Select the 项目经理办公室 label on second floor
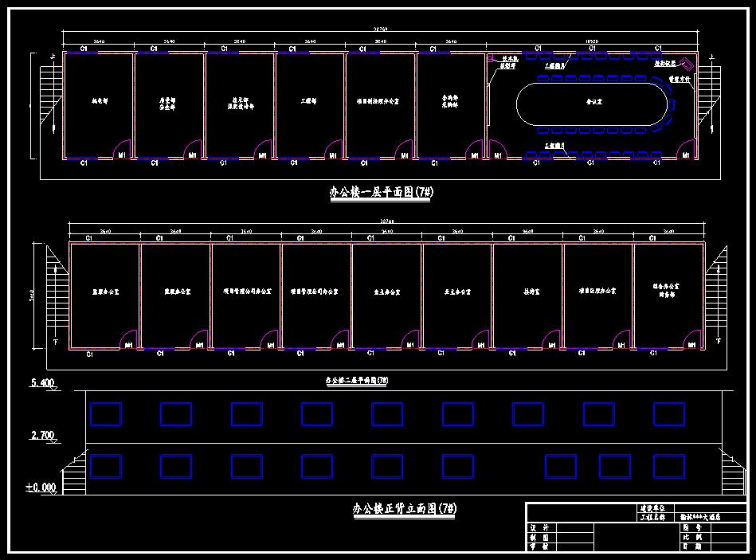 (597, 291)
